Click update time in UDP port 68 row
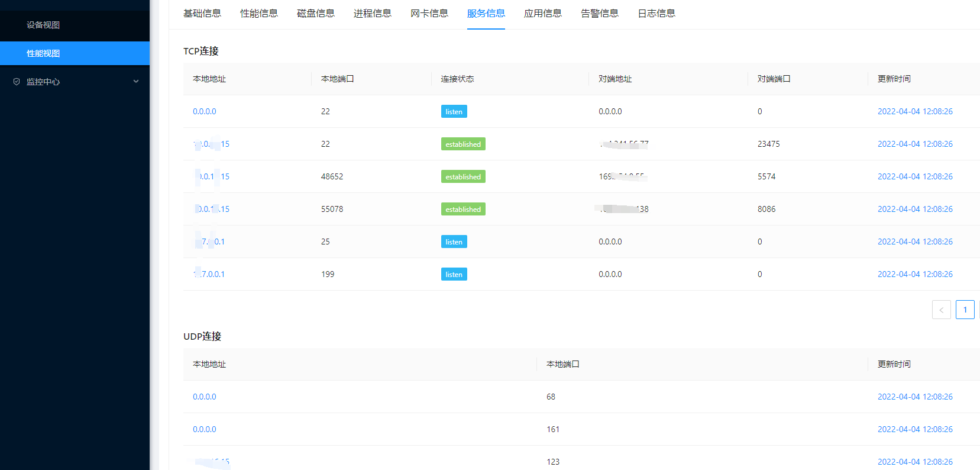This screenshot has width=980, height=470. click(915, 397)
